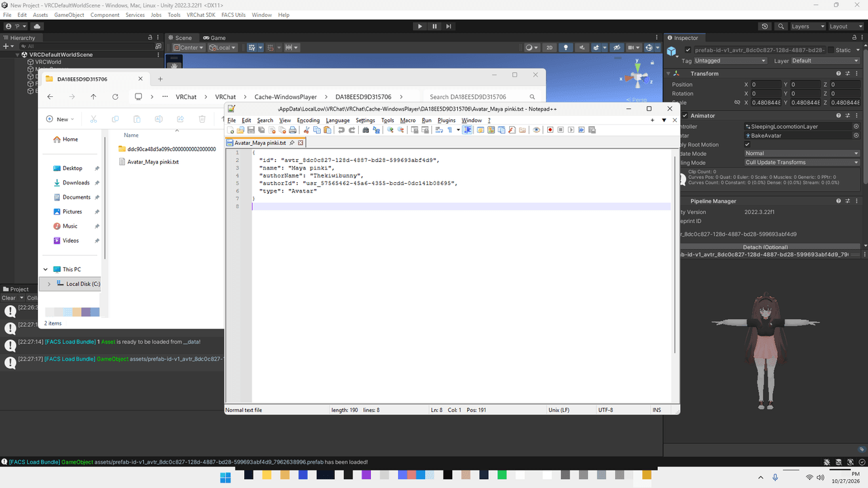The image size is (868, 488).
Task: Open Downloads in File Explorer sidebar
Action: (x=76, y=183)
